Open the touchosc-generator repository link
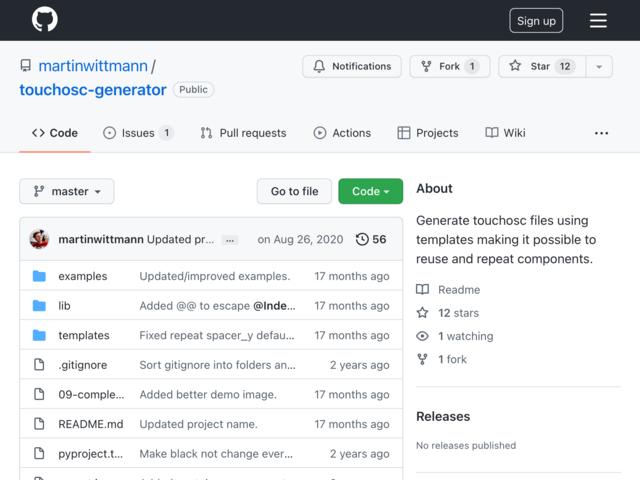 coord(93,90)
